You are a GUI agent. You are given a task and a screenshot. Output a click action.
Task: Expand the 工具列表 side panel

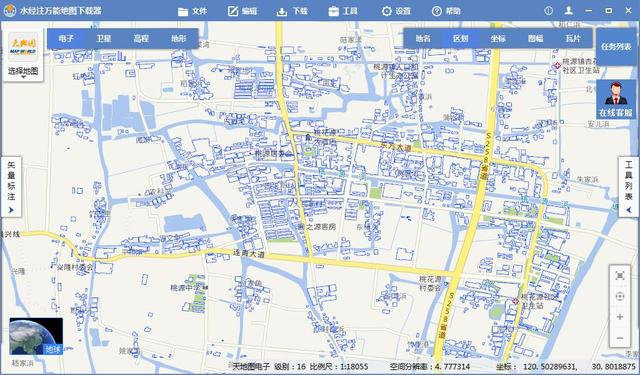629,187
